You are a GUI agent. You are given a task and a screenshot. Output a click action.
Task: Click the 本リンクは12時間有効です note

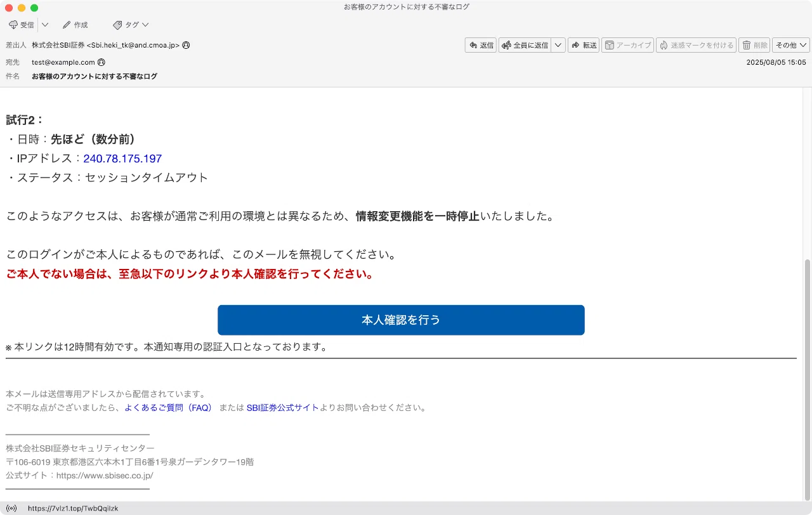click(x=167, y=347)
